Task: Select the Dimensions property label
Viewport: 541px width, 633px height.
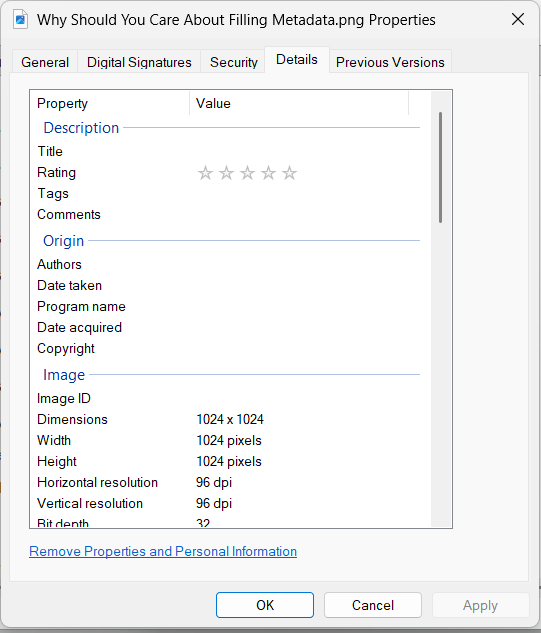Action: click(72, 419)
